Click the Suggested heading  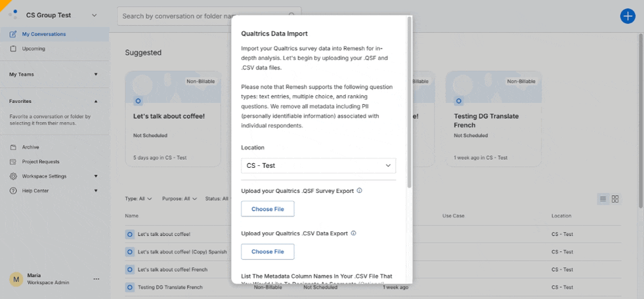pyautogui.click(x=143, y=52)
